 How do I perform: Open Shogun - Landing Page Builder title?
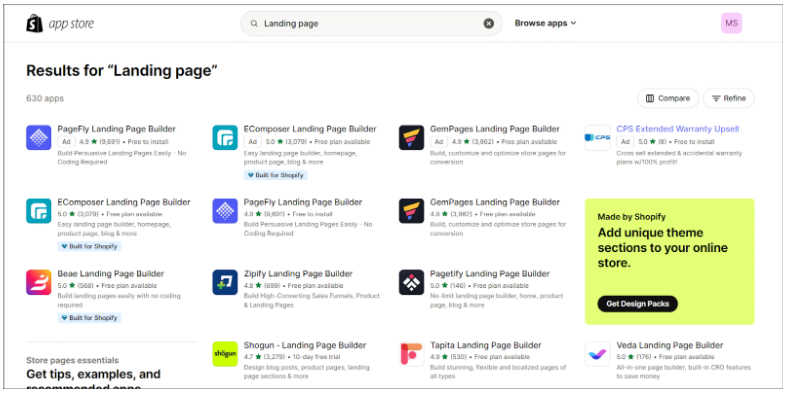click(305, 345)
